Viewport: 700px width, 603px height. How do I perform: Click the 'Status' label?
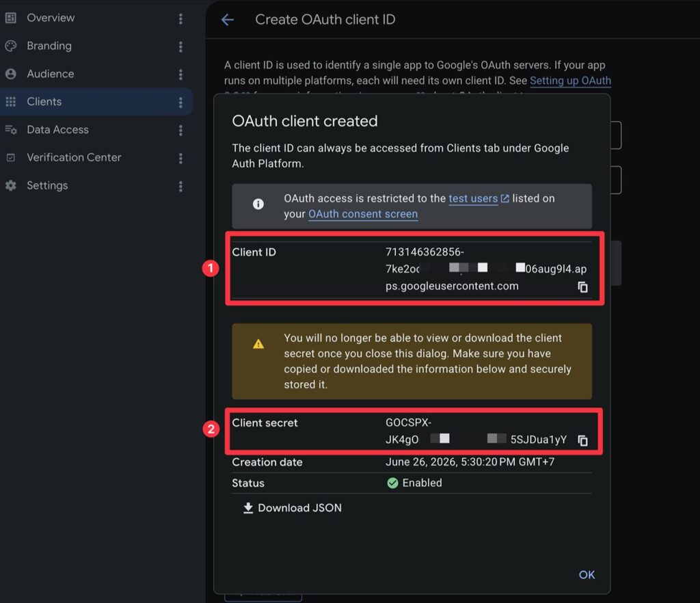coord(248,483)
